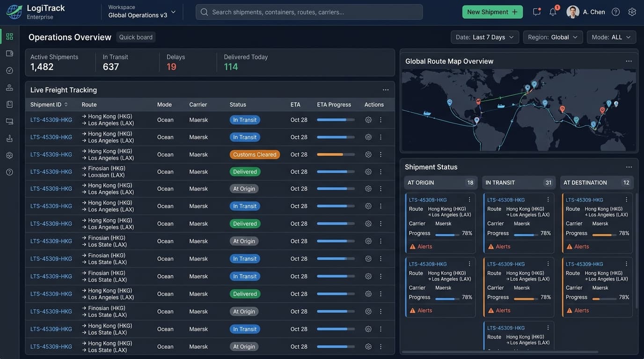Open settings gear in the left sidebar
This screenshot has width=644, height=359.
coord(9,155)
